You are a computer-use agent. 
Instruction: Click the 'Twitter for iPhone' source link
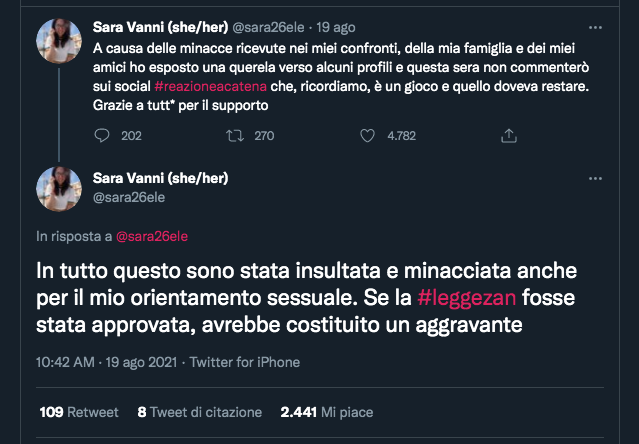[244, 362]
